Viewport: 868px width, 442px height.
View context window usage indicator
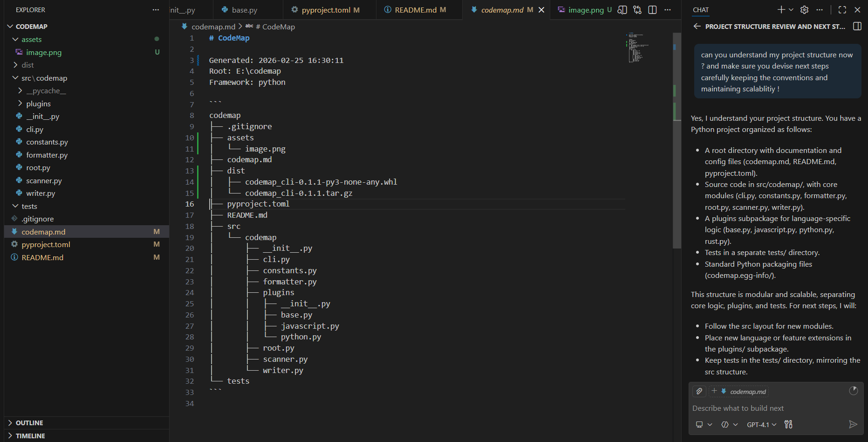853,391
